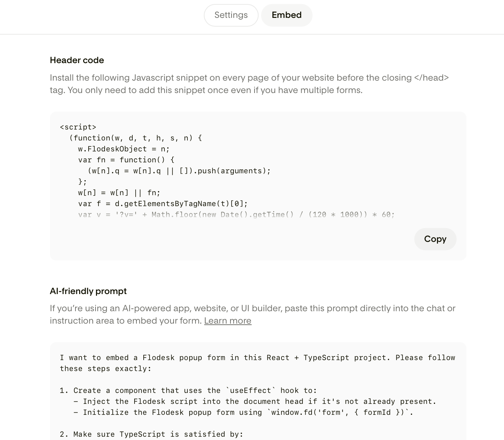
Task: Click the function(w, d, t, h, s, n) line
Action: click(x=136, y=138)
